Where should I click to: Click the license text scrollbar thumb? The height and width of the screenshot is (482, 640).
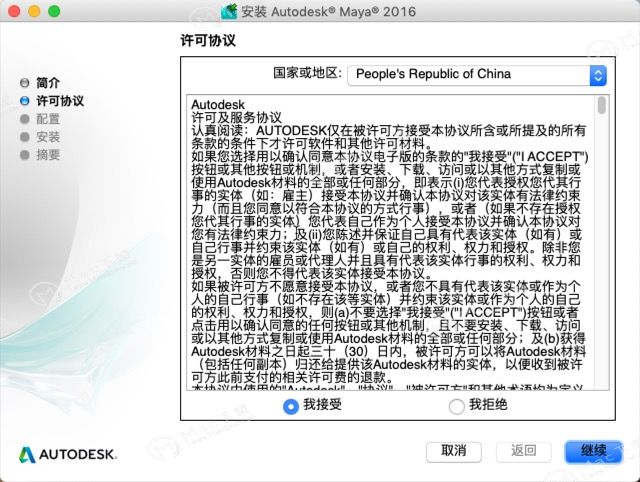[602, 105]
